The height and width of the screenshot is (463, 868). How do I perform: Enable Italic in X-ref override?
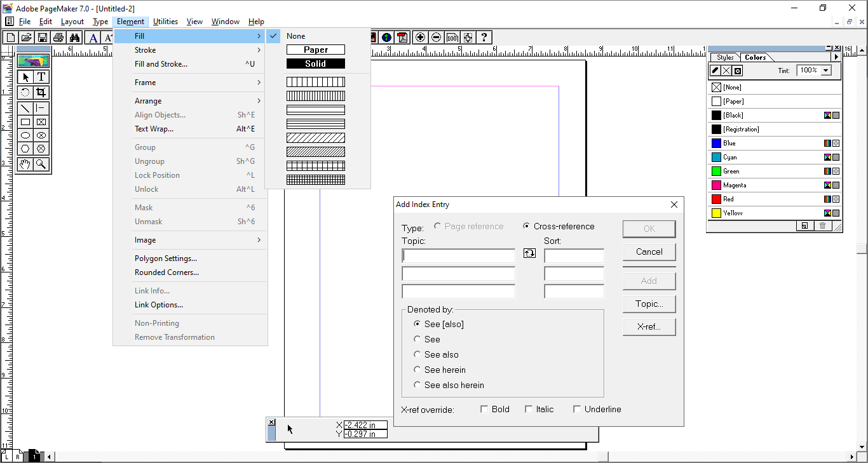click(x=529, y=409)
